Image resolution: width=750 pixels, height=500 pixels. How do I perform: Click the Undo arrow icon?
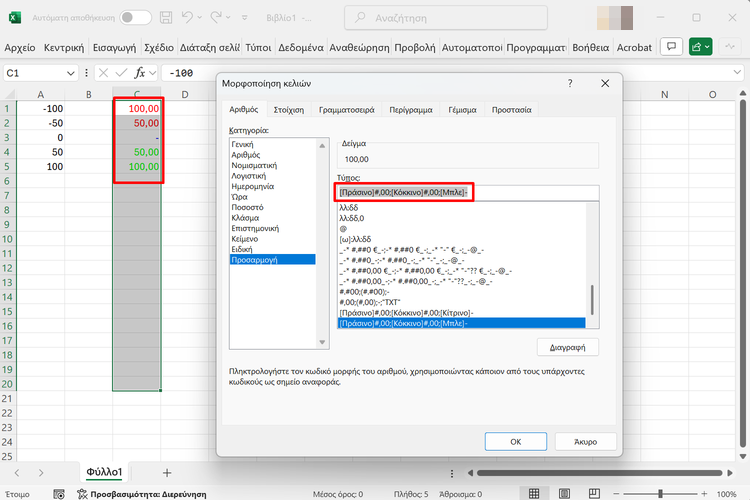[x=187, y=18]
